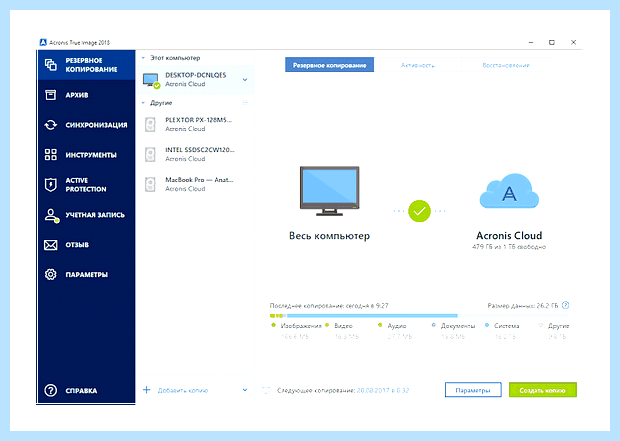
Task: Click the Документы legend label
Action: click(x=458, y=326)
